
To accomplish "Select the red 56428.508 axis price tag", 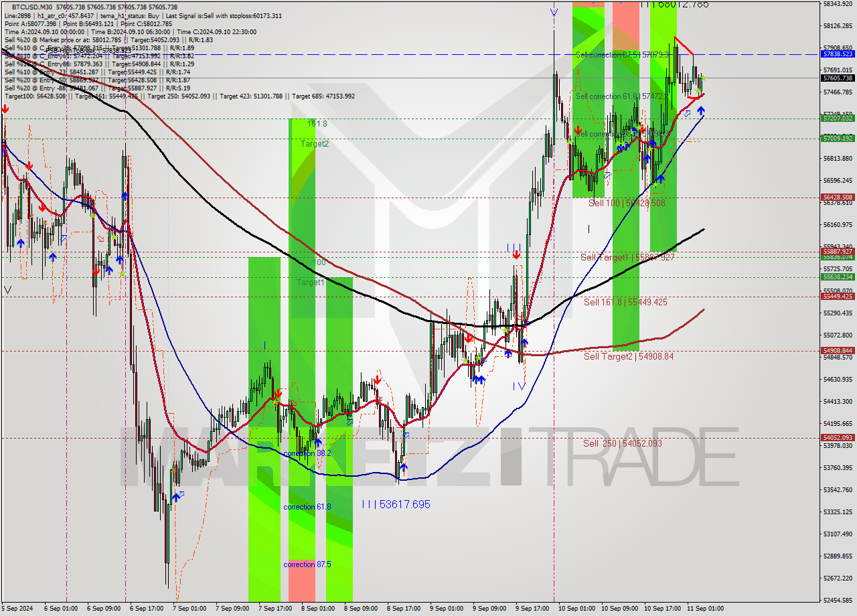I will [838, 197].
